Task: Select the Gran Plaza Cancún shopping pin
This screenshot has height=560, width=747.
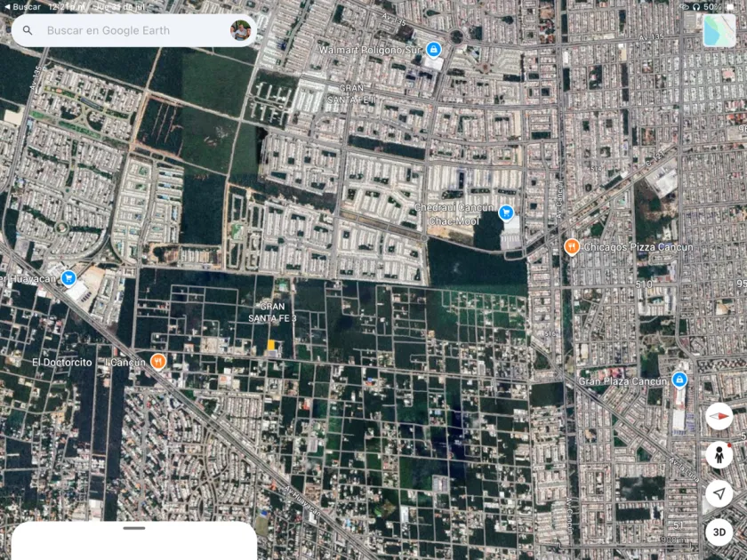Action: pyautogui.click(x=679, y=380)
